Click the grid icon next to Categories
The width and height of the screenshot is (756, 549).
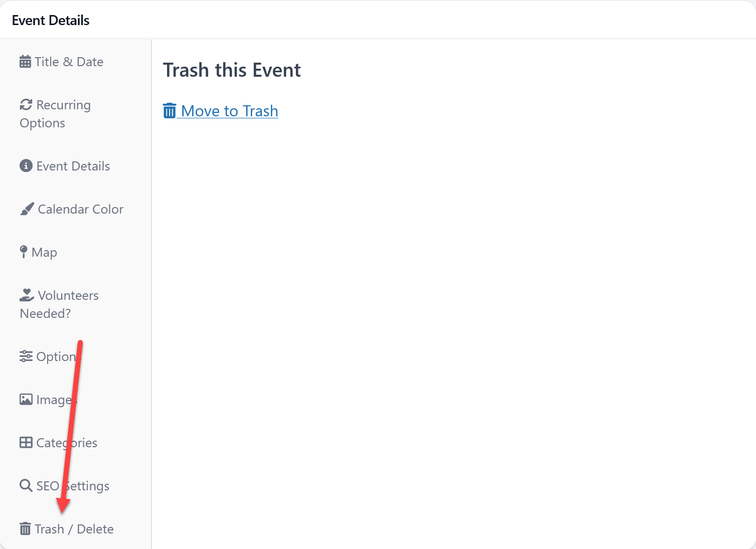[26, 443]
